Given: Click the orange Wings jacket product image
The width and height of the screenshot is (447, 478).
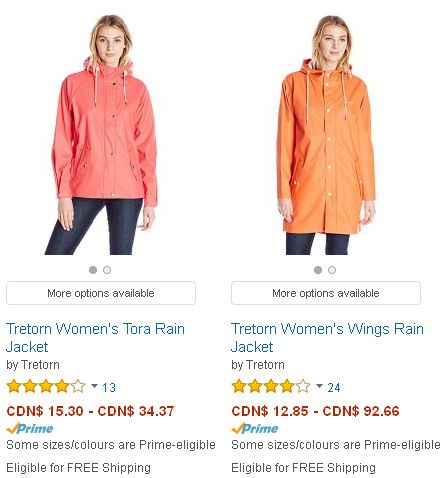Looking at the screenshot, I should (x=326, y=135).
